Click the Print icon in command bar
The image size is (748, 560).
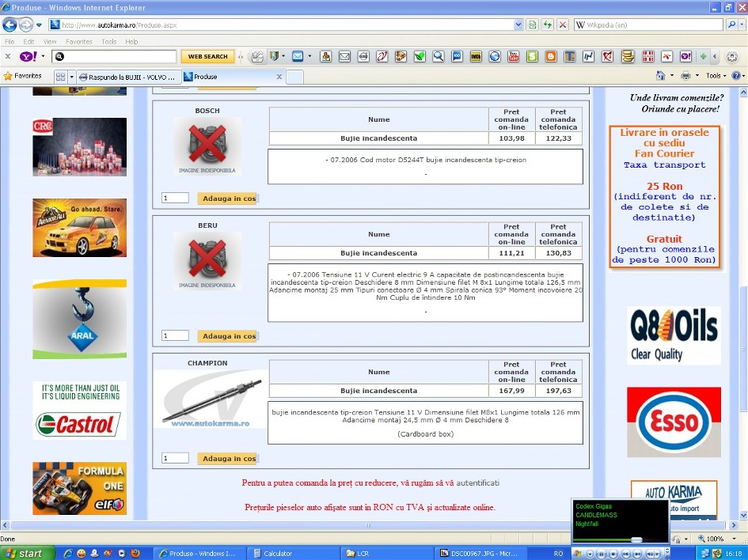pyautogui.click(x=686, y=75)
